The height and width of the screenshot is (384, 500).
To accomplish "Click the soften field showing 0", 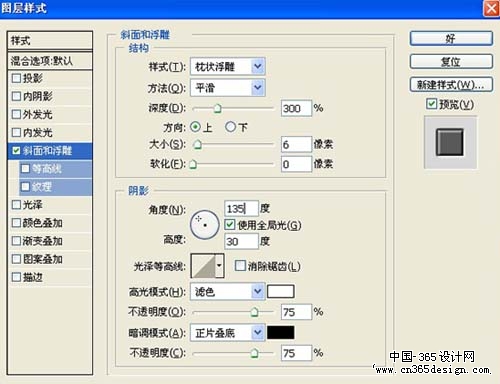I will tap(296, 164).
